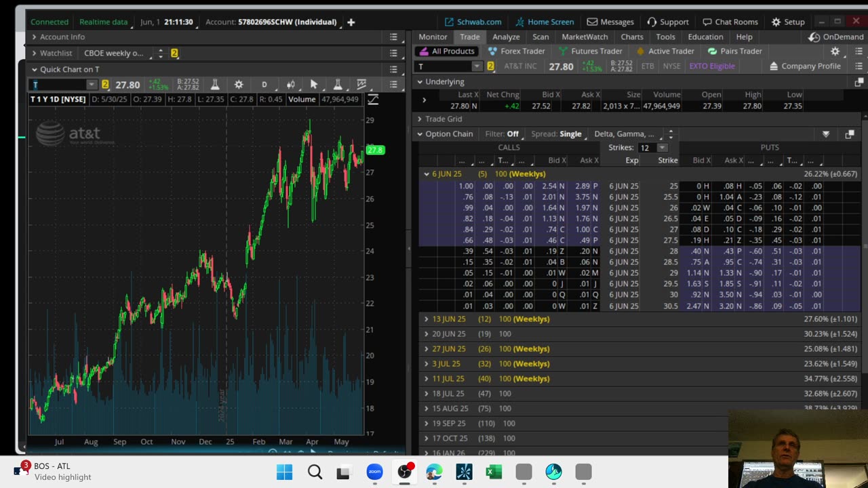Expand the Account Info panel
The height and width of the screenshot is (488, 868).
62,37
